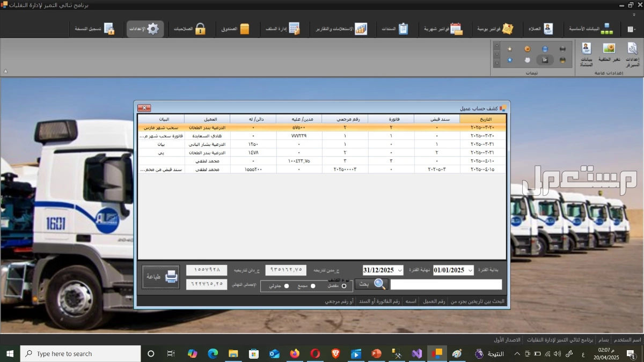Image resolution: width=644 pixels, height=362 pixels.
Task: Click إعدادات السيرفر (Server Settings) icon
Action: (632, 54)
